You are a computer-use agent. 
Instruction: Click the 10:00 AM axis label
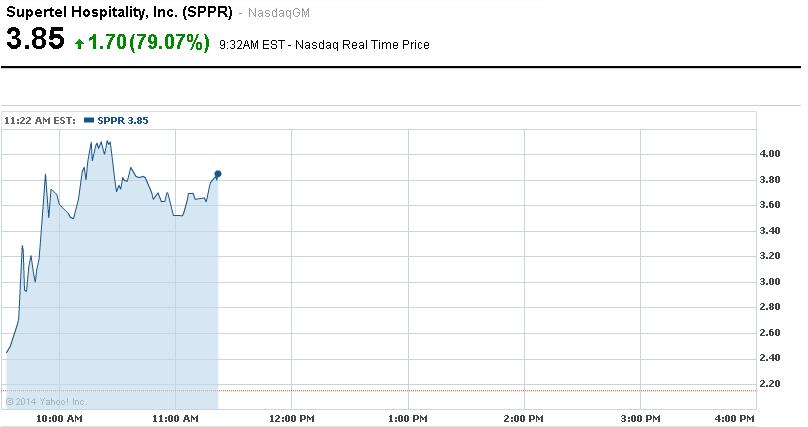[59, 417]
